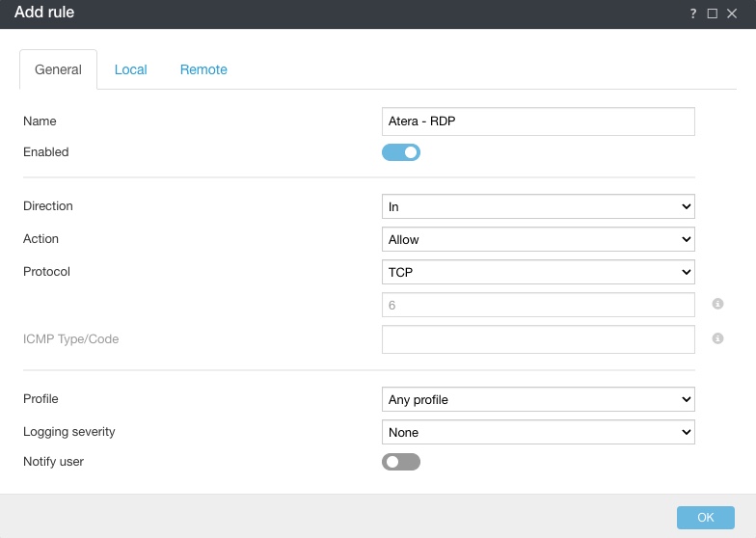Expand the Action dropdown showing Allow
The height and width of the screenshot is (538, 756).
[538, 239]
